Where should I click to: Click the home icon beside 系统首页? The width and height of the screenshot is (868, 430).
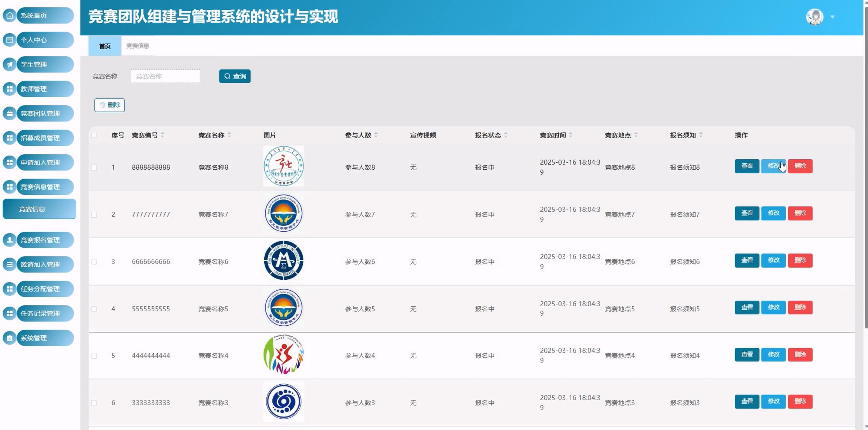coord(10,15)
